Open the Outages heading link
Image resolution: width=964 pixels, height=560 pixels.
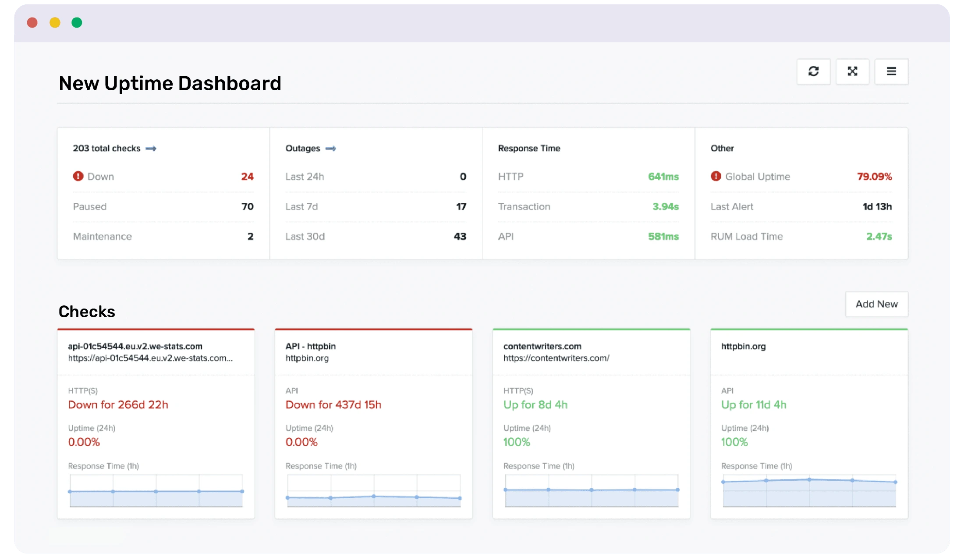click(303, 149)
